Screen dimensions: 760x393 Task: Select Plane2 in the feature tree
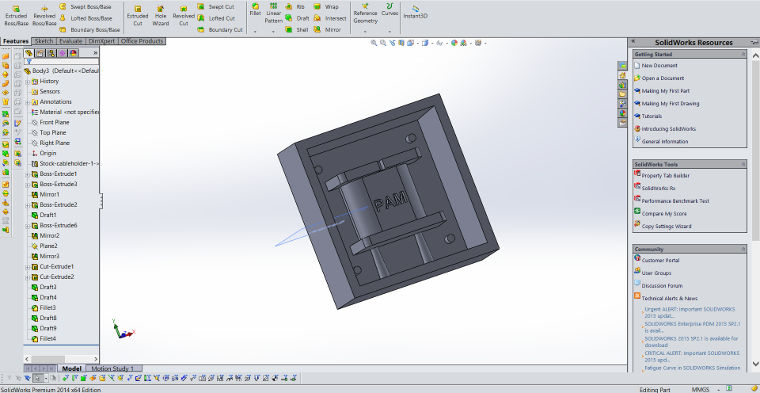click(x=44, y=246)
